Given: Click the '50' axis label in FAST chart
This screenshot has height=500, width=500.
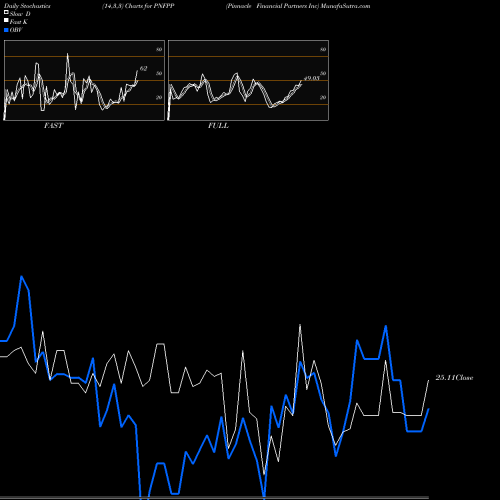Looking at the screenshot, I should 159,73.
